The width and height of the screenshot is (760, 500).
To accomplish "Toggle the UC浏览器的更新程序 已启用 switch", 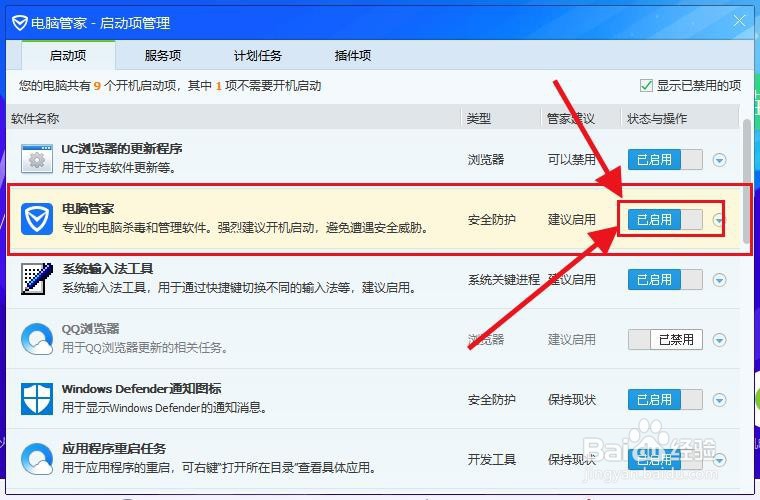I will (665, 159).
